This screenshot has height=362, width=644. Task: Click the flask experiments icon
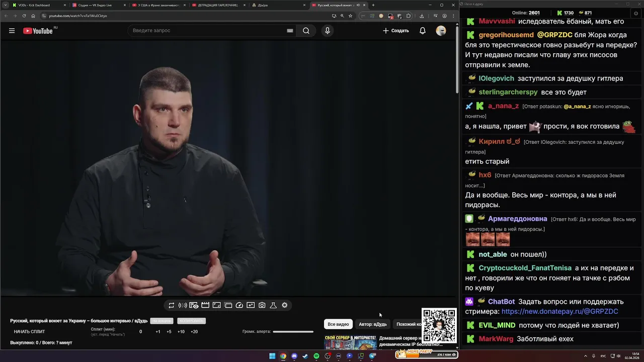click(x=273, y=305)
